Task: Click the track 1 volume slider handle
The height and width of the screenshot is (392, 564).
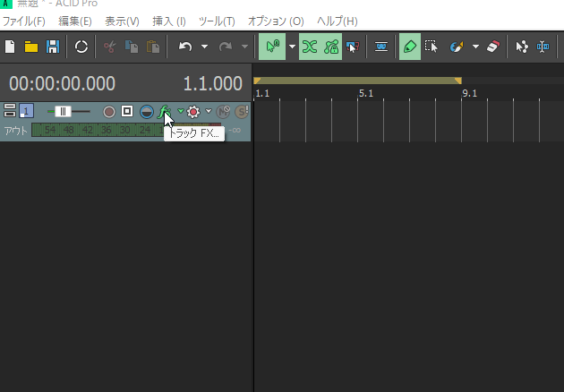Action: (64, 112)
